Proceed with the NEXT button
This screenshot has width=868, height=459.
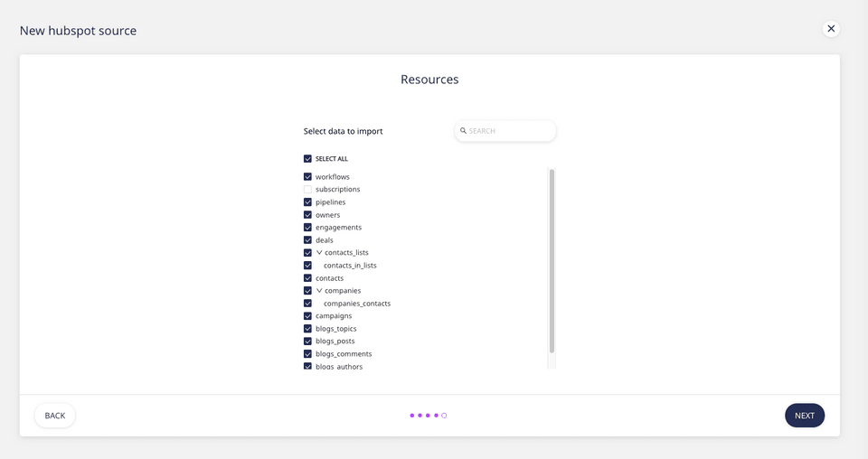pyautogui.click(x=805, y=416)
